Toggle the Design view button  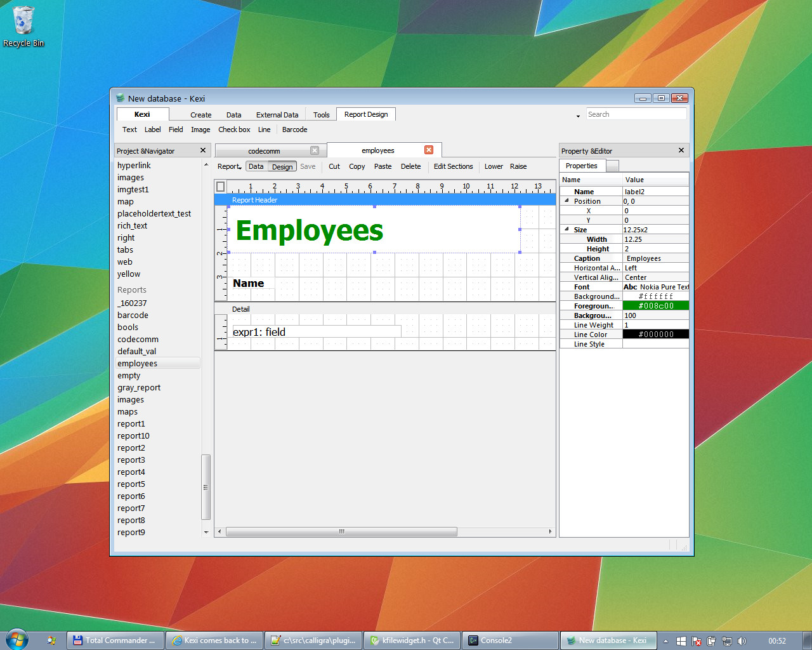coord(282,167)
